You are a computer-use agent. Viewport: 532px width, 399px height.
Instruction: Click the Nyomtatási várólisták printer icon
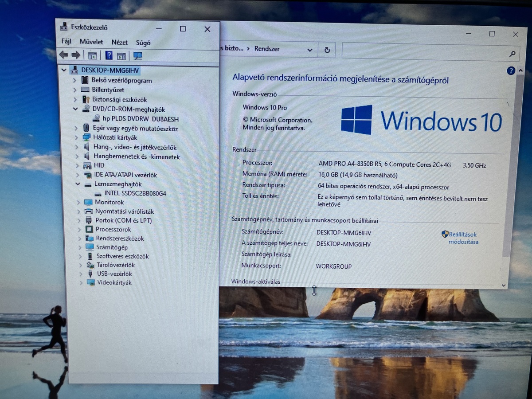(x=89, y=211)
